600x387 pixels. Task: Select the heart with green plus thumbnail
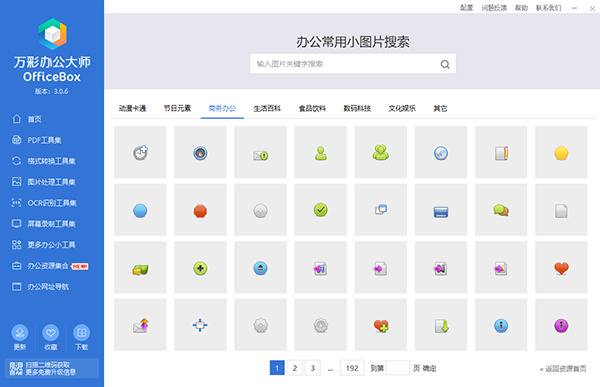click(381, 325)
